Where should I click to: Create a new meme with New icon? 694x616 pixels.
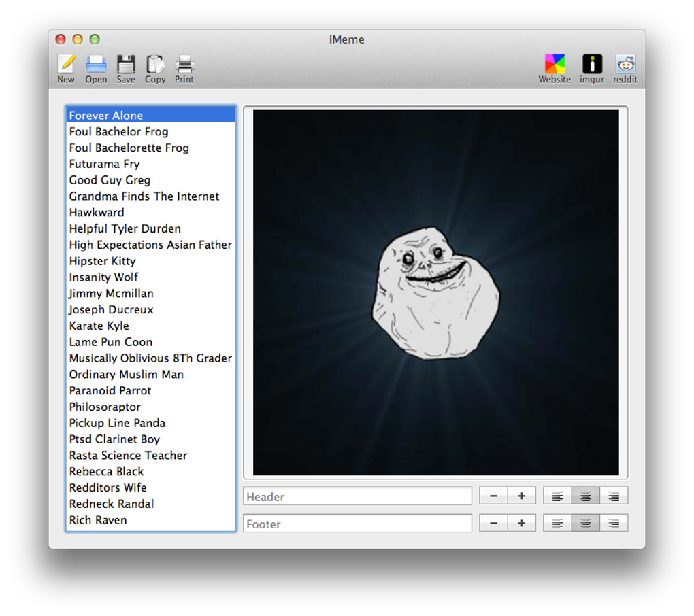pos(66,69)
